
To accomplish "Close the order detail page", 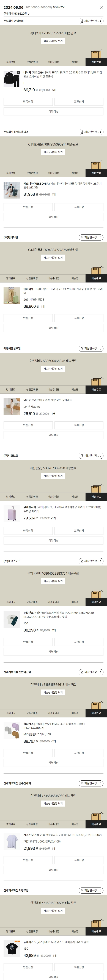I will (101, 8).
